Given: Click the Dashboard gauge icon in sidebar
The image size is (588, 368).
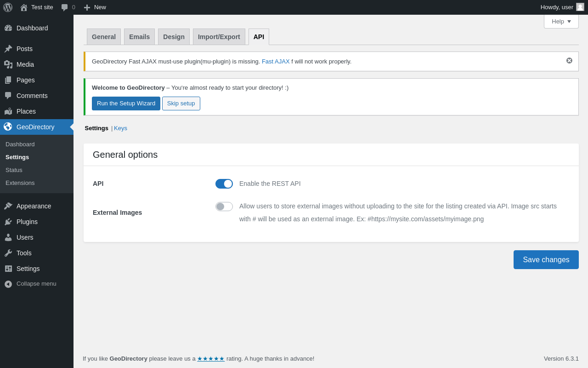Looking at the screenshot, I should pyautogui.click(x=8, y=28).
